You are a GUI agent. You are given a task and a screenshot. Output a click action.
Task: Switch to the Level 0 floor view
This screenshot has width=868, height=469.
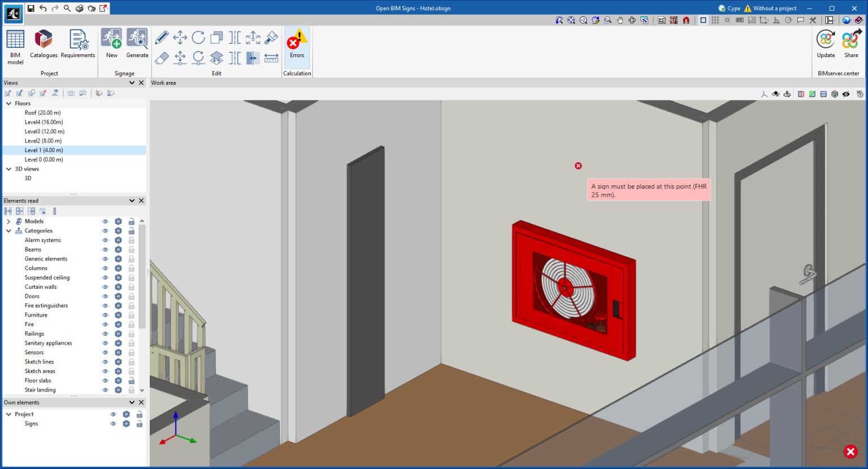[44, 159]
